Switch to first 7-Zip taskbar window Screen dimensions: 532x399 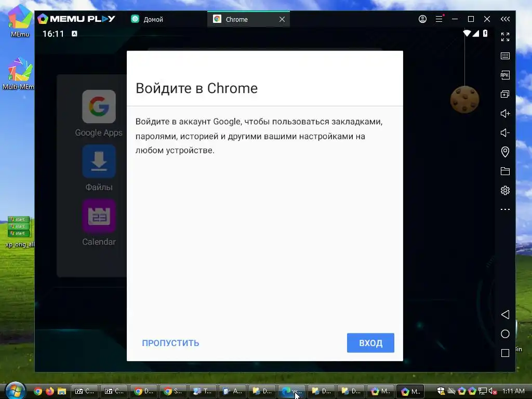point(84,391)
